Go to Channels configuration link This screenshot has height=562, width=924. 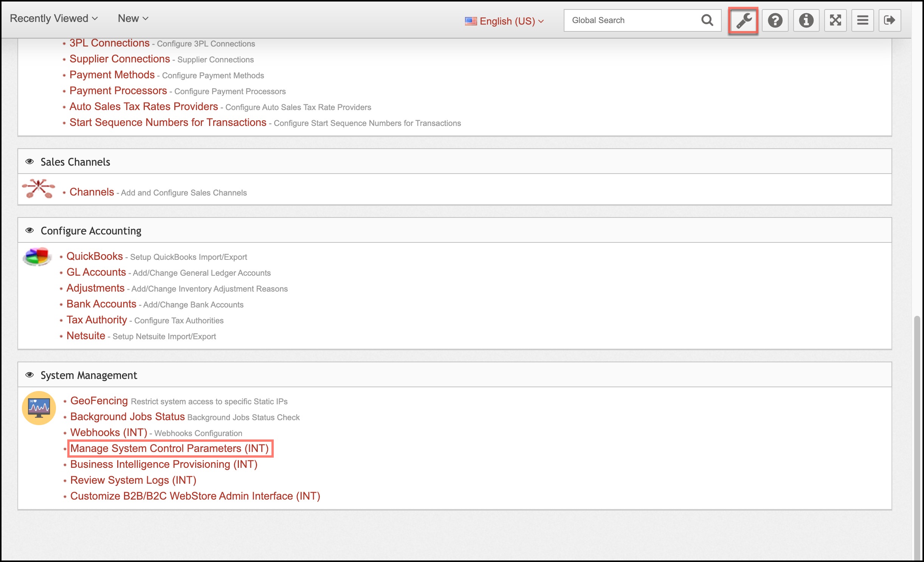91,192
